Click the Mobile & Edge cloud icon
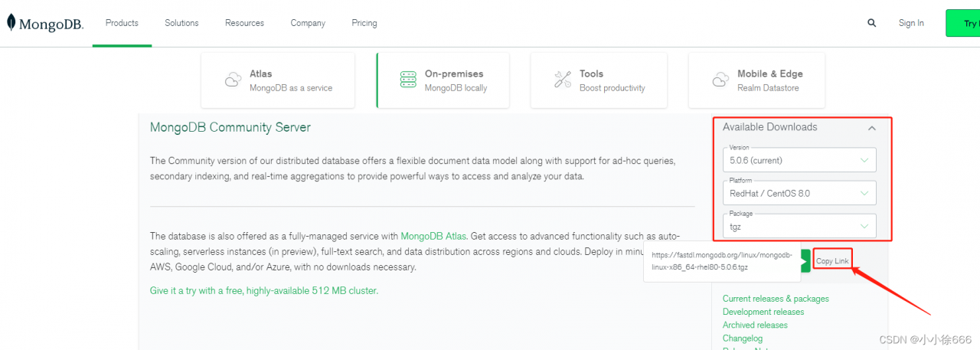The image size is (980, 350). point(720,80)
